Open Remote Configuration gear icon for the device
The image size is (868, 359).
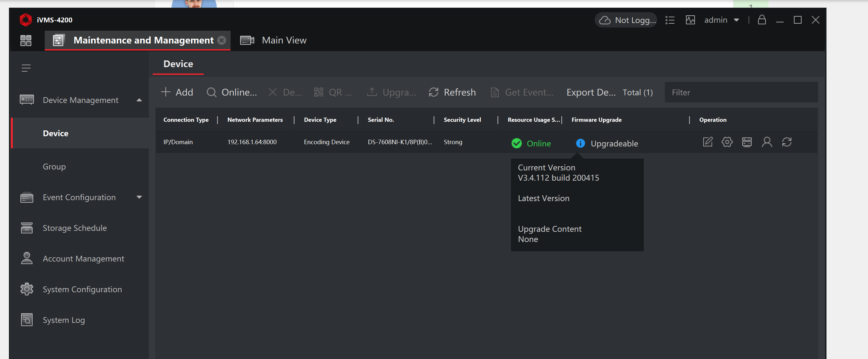[x=727, y=142]
